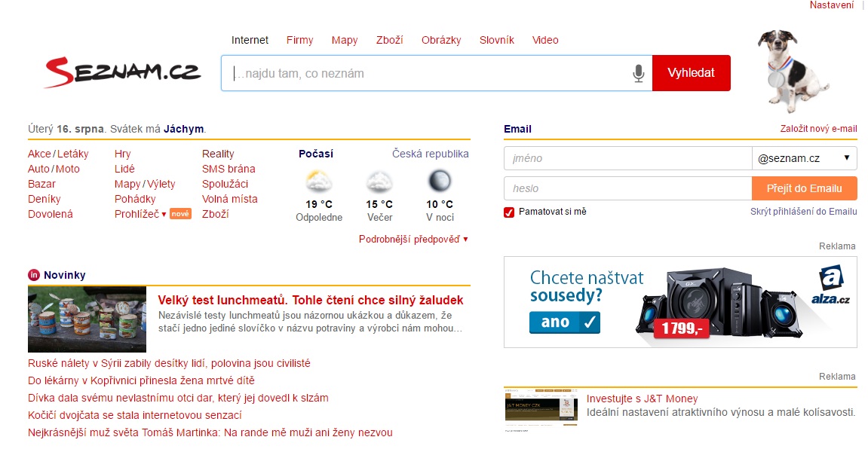Open Do lékárny v Kopřivnici article
Viewport: 868px width, 449px height.
[141, 380]
